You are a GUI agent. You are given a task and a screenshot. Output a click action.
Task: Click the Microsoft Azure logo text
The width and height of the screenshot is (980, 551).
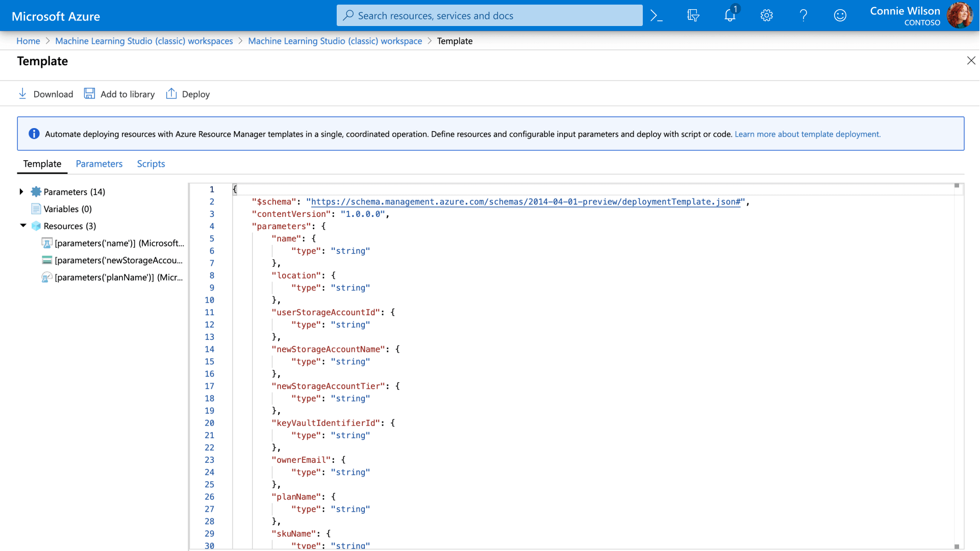[x=56, y=16]
